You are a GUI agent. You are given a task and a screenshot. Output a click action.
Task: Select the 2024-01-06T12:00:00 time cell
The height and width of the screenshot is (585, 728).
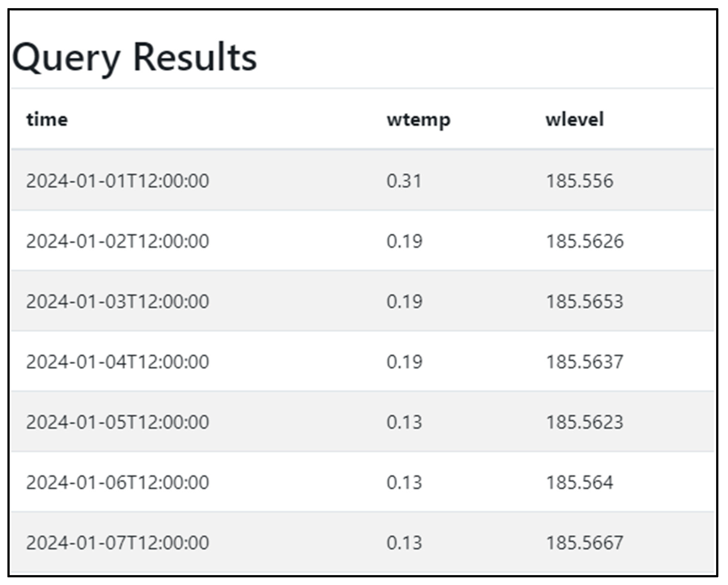coord(117,482)
